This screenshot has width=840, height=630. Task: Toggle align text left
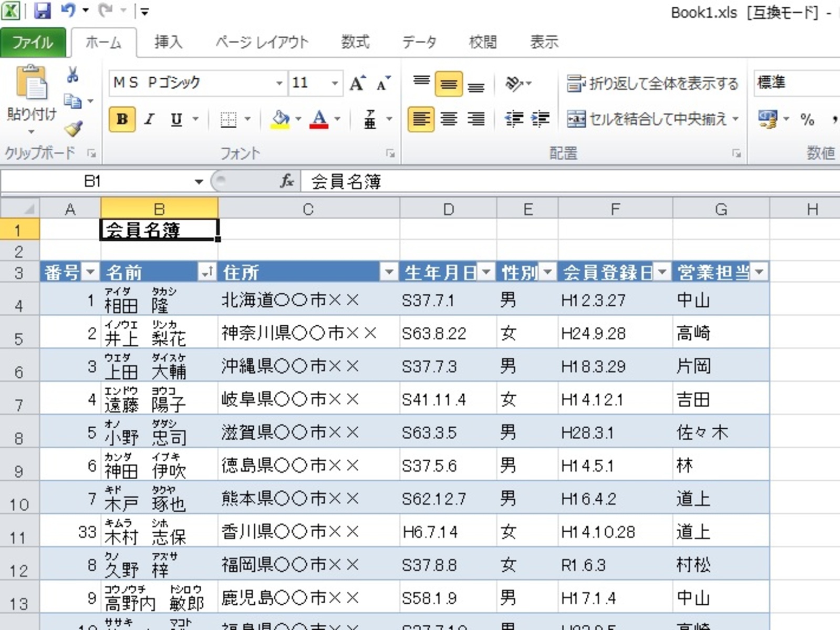tap(421, 119)
